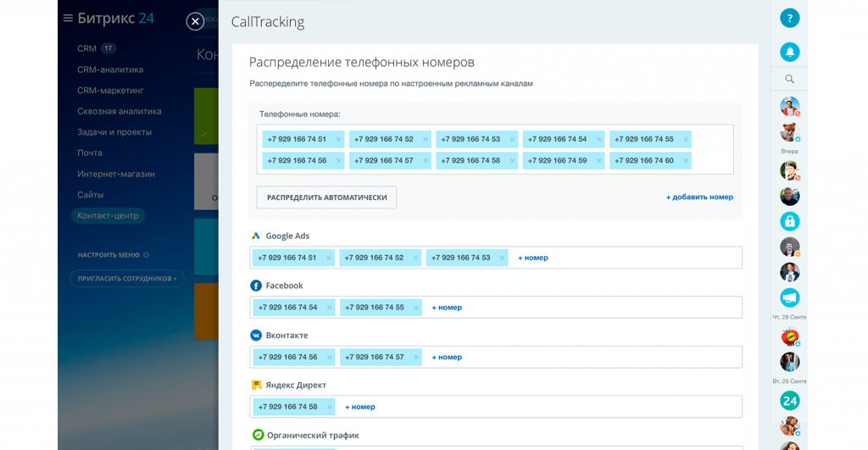Viewport: 868px width, 450px height.
Task: Click the Google Ads logo icon
Action: [x=256, y=236]
